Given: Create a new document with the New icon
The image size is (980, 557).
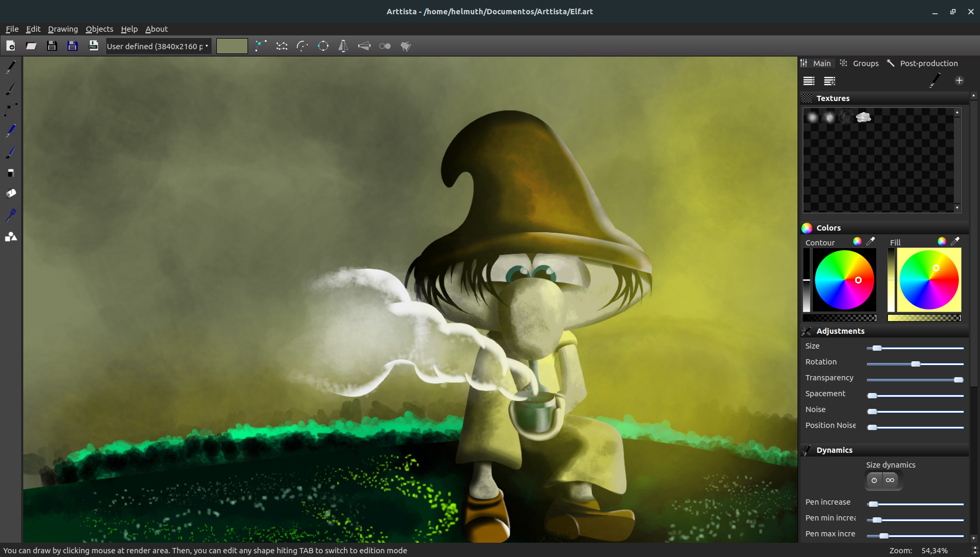Looking at the screenshot, I should click(x=11, y=45).
